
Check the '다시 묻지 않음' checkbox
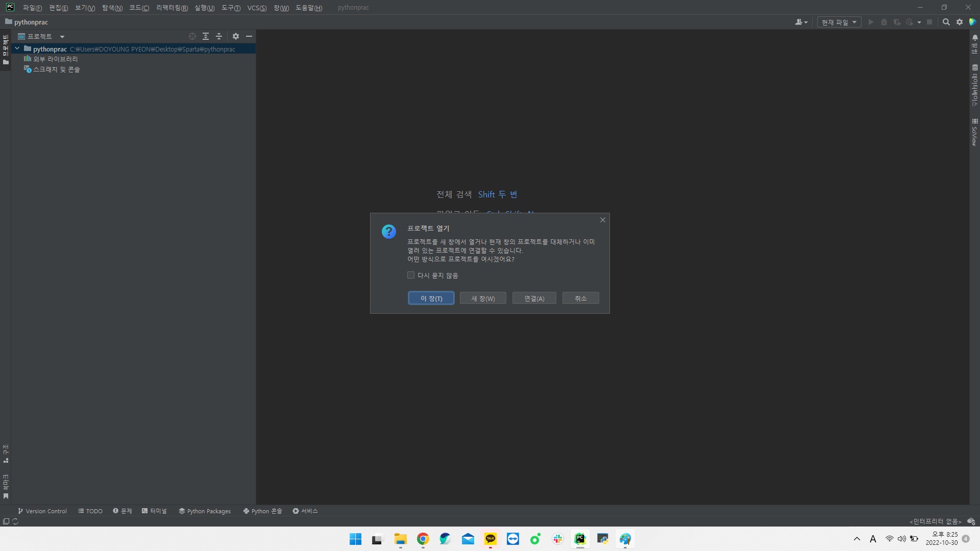[411, 275]
